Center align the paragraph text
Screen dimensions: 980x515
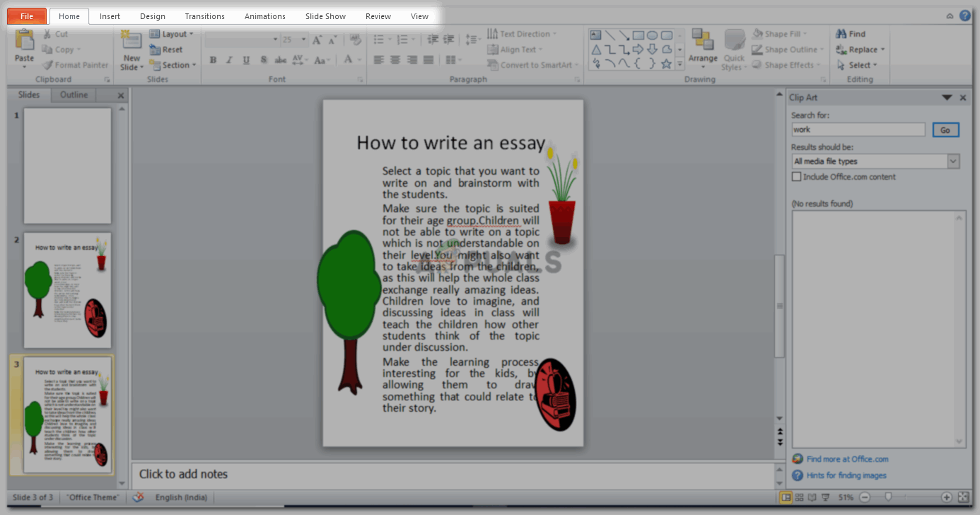pyautogui.click(x=395, y=60)
